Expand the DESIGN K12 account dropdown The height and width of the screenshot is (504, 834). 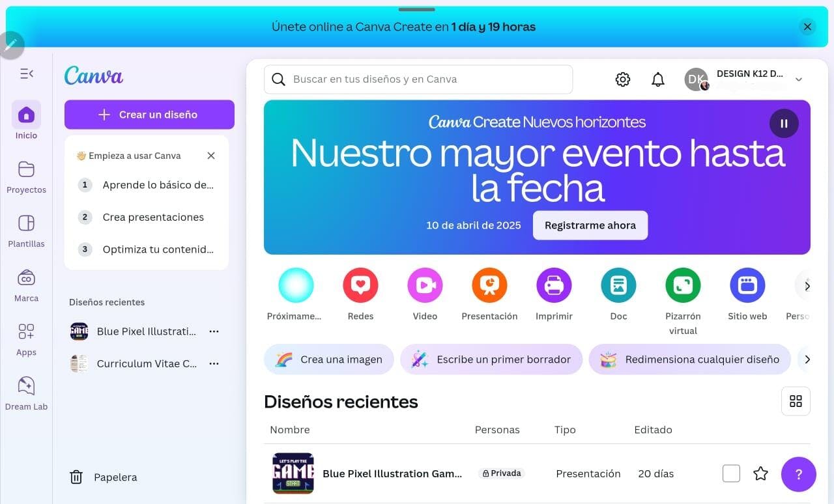799,79
